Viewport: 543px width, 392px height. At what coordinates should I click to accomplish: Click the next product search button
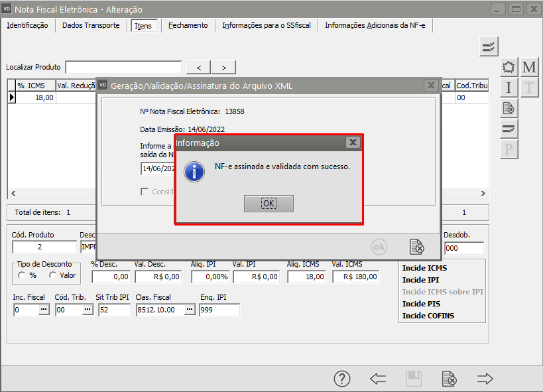(x=224, y=68)
